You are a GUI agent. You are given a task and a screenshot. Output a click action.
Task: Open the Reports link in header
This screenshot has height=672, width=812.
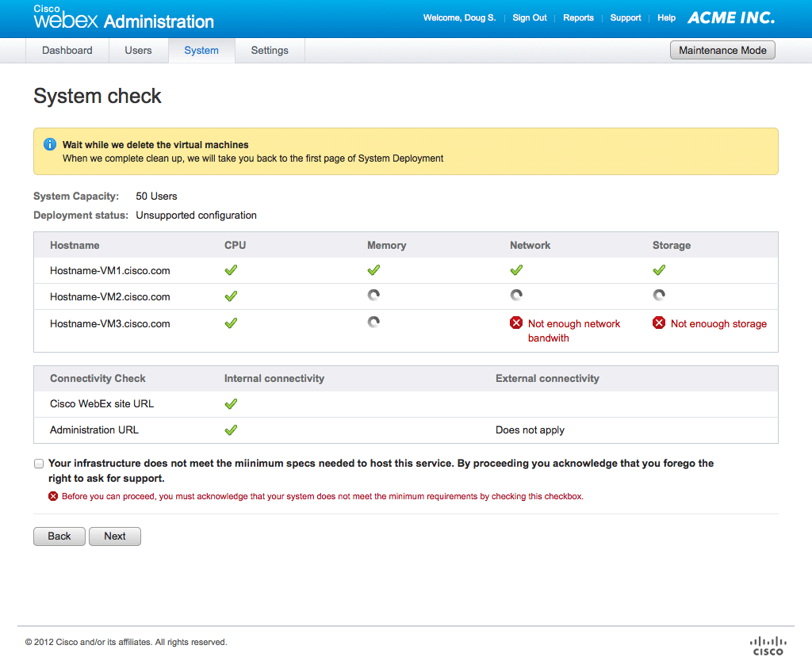point(578,17)
